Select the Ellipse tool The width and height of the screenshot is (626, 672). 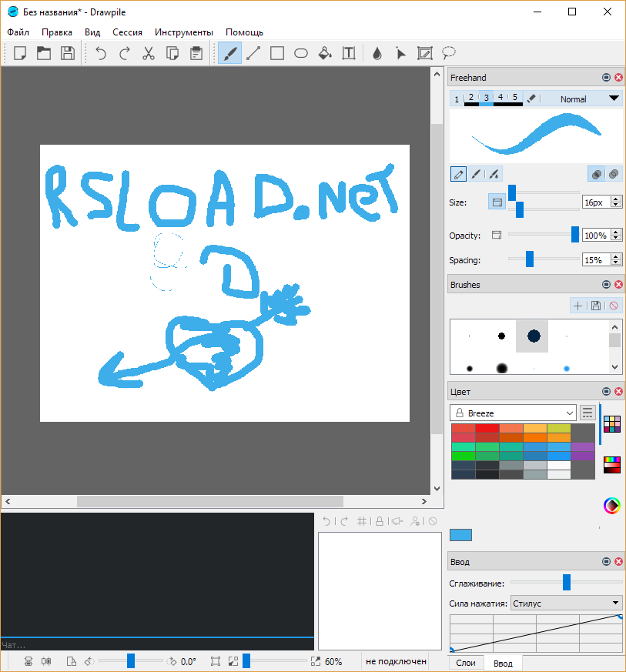[301, 53]
